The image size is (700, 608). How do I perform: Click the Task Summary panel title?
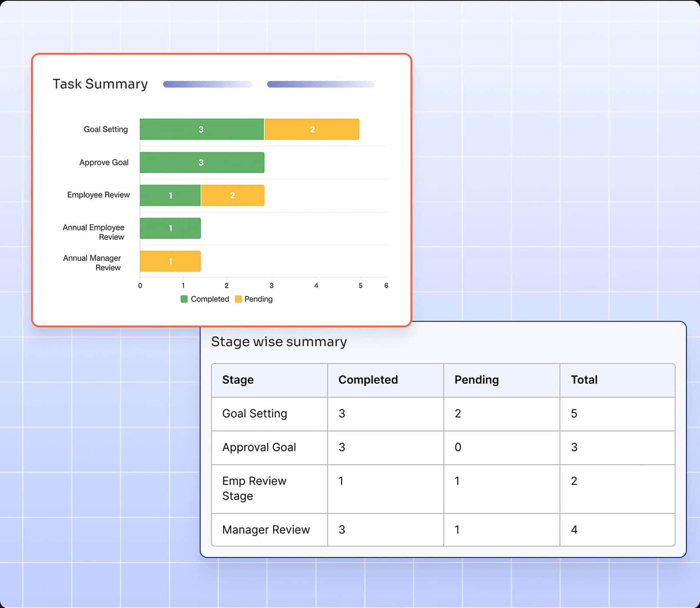coord(100,84)
